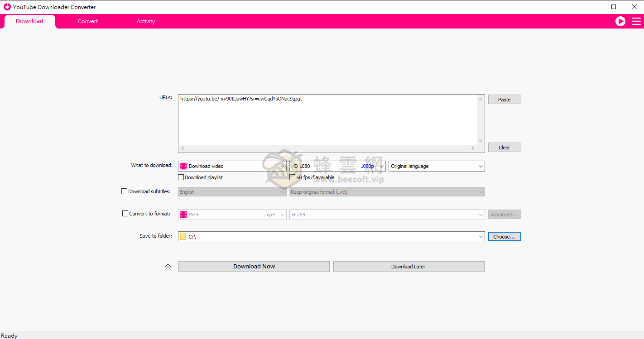Click the Clear button

pyautogui.click(x=505, y=148)
